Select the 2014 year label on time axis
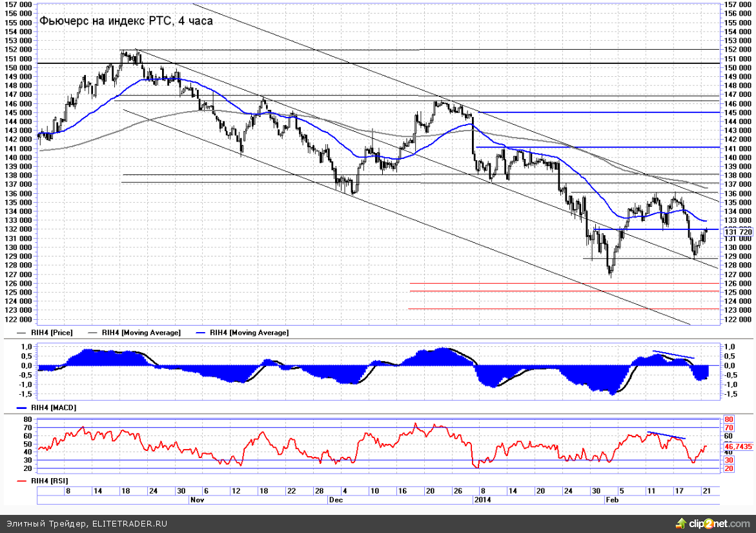 click(482, 500)
